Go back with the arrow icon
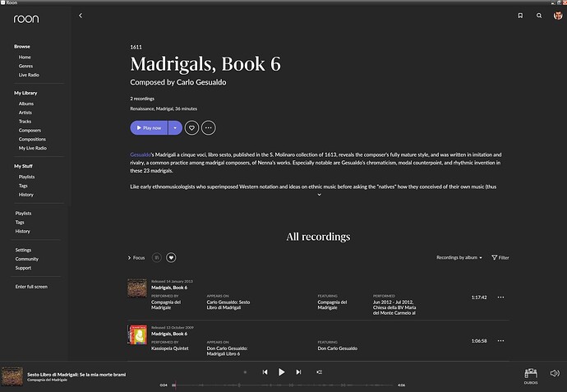Viewport: 567px width, 392px height. click(x=81, y=16)
